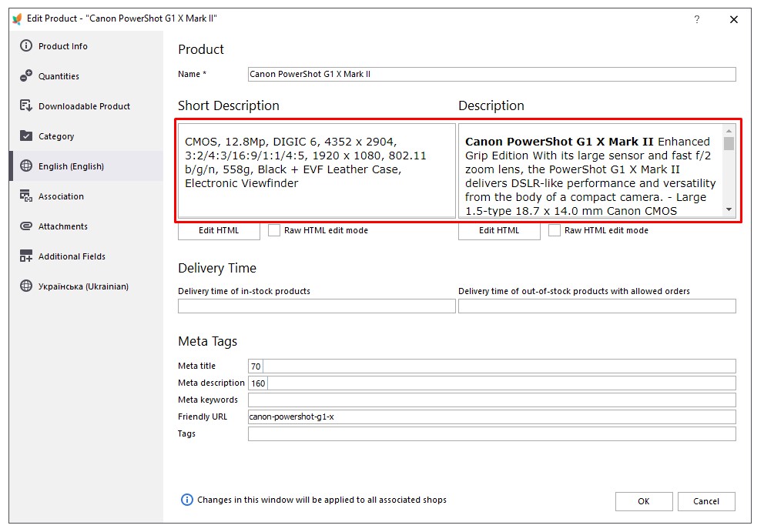Switch to Downloadable Product section
This screenshot has width=764, height=532.
[87, 106]
